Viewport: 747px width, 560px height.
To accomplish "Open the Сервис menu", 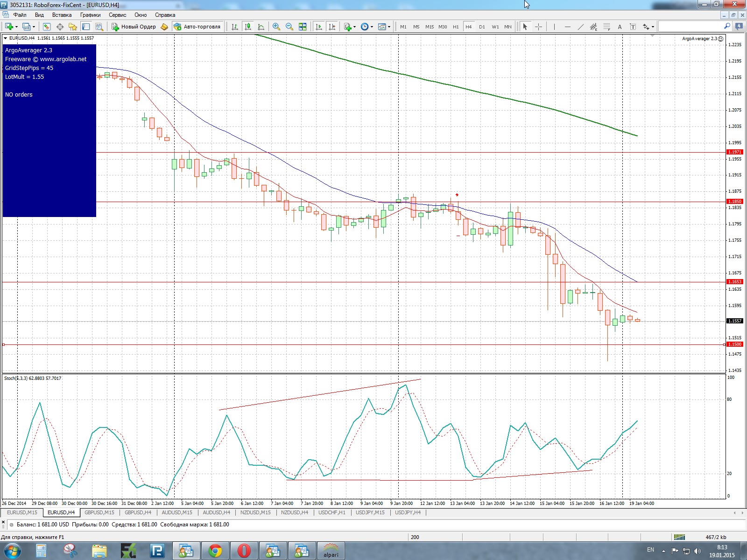I will (x=118, y=15).
